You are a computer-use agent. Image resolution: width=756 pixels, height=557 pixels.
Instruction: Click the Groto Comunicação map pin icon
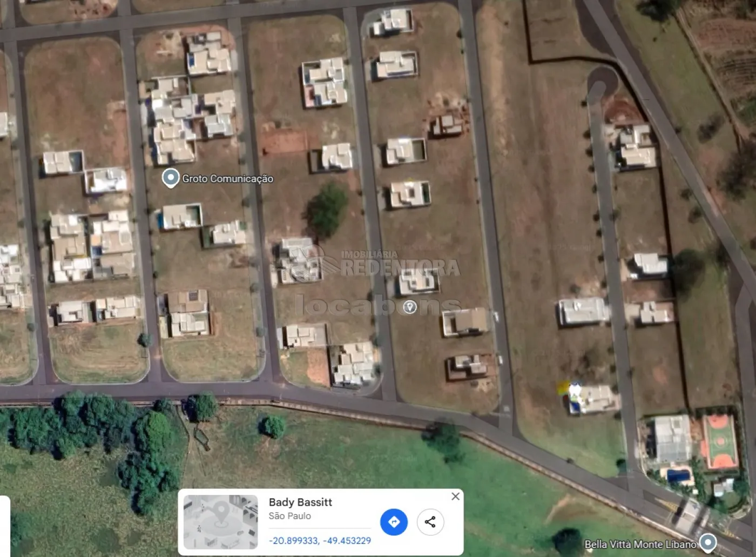coord(171,178)
